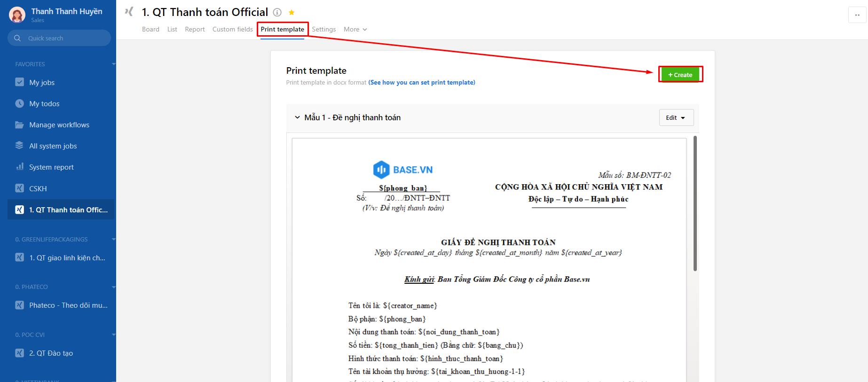Collapse the 0. POC CVI section
This screenshot has width=868, height=382.
(x=113, y=335)
